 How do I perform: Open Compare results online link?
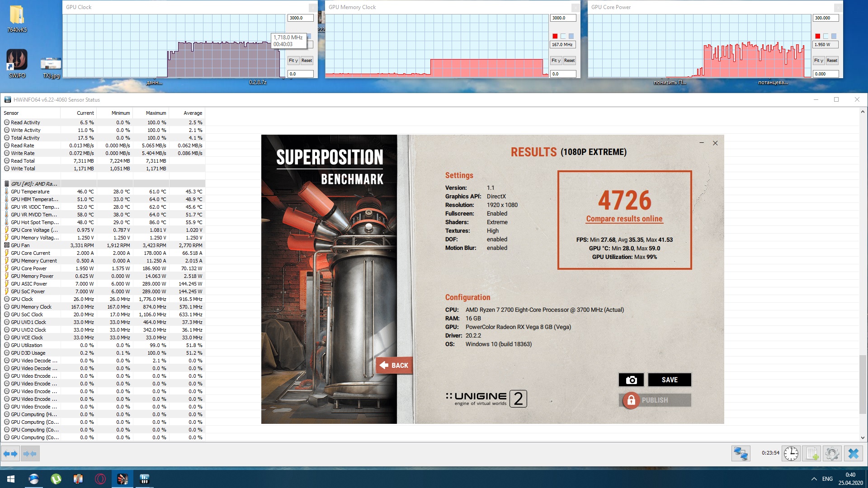(624, 219)
